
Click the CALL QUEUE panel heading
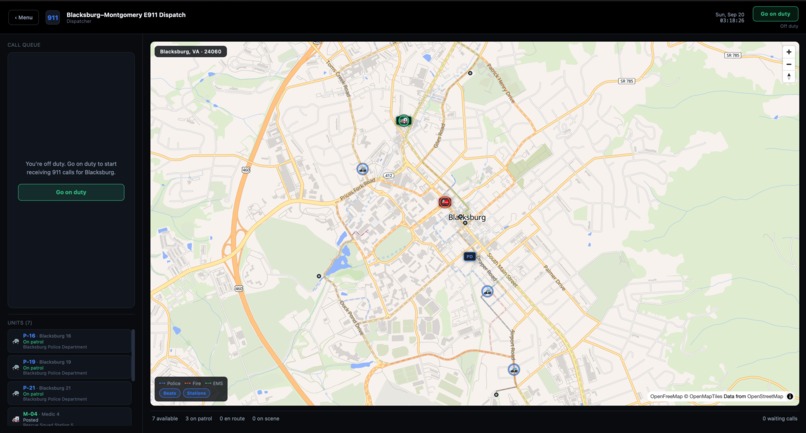pos(24,45)
